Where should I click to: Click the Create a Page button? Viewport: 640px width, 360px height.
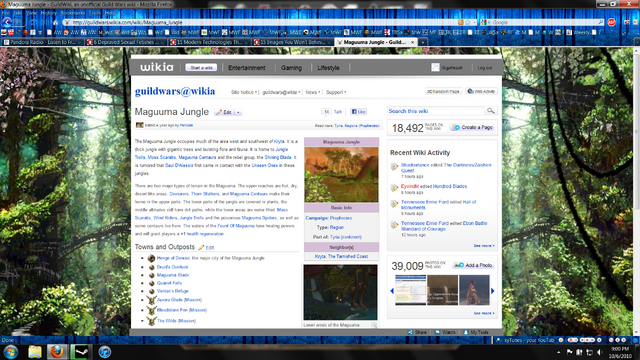coord(473,127)
